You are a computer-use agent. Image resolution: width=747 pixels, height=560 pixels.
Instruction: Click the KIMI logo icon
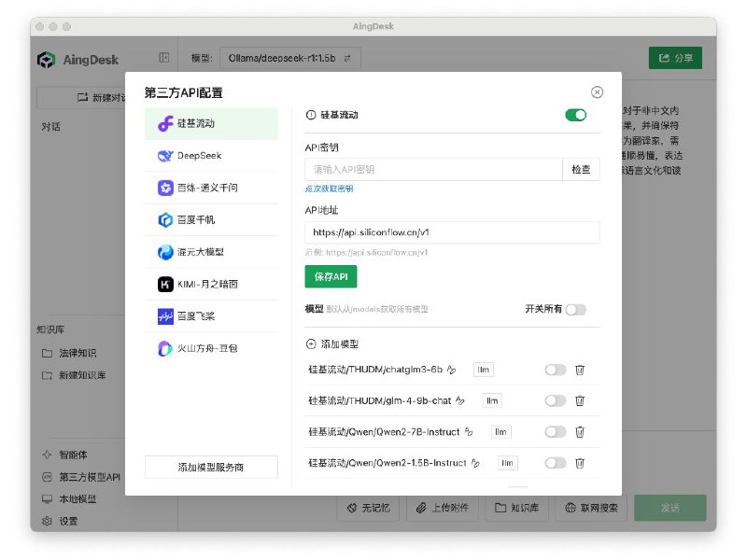(165, 285)
